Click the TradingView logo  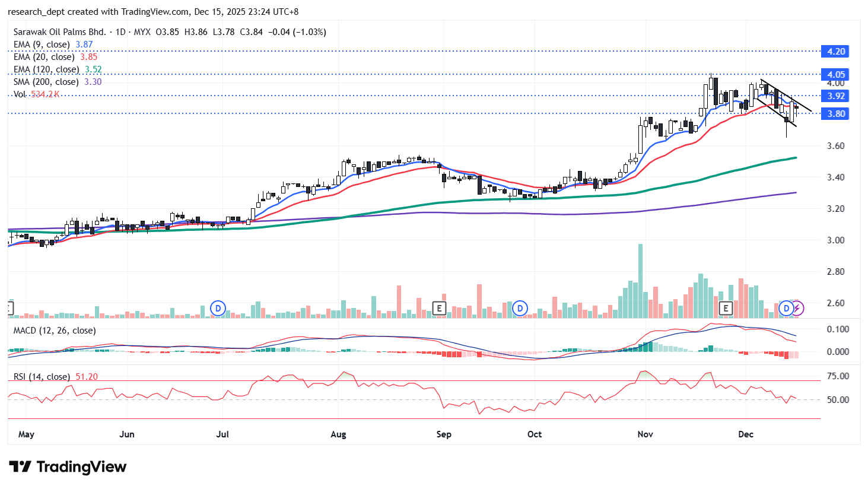68,467
